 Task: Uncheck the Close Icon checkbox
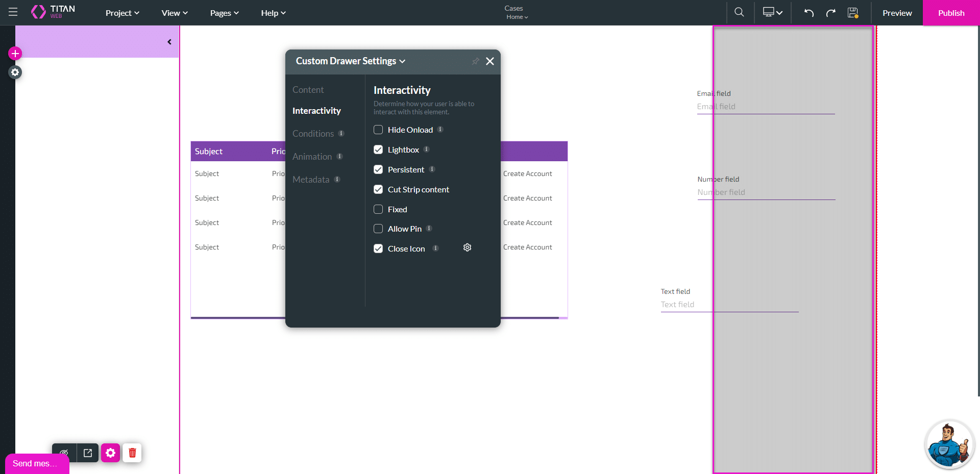pos(378,248)
